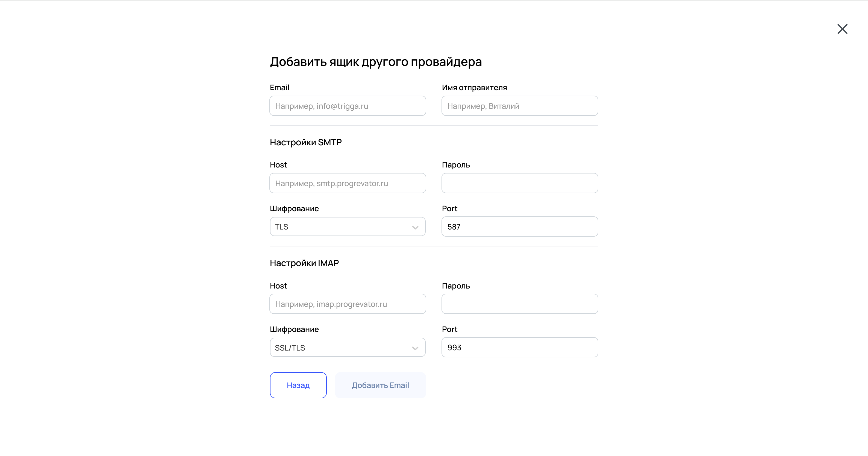The image size is (868, 456).
Task: Click the 'Host' label under IMAP settings
Action: (278, 286)
